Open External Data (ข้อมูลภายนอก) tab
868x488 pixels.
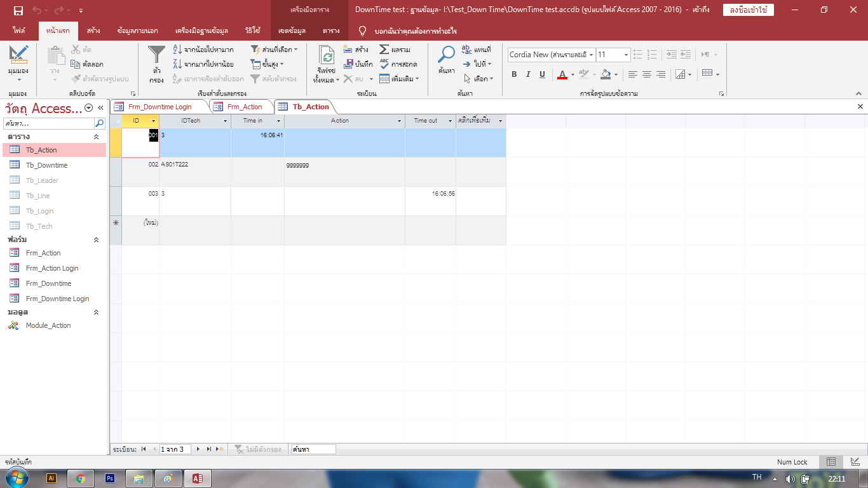click(x=138, y=30)
